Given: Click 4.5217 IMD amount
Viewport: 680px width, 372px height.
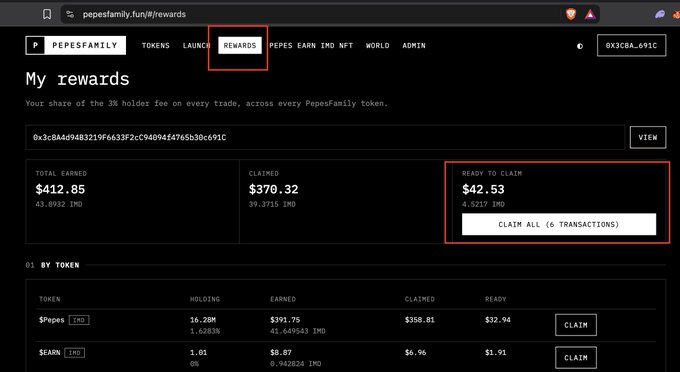Looking at the screenshot, I should point(483,204).
